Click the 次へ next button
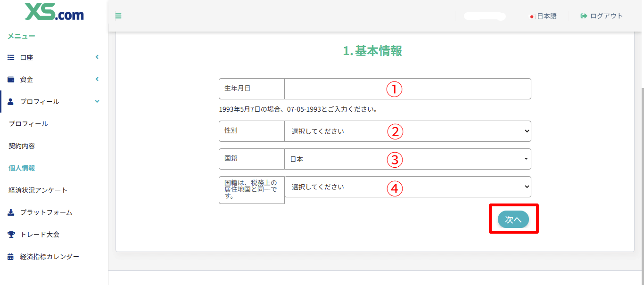Viewport: 644px width, 285px height. (x=513, y=219)
